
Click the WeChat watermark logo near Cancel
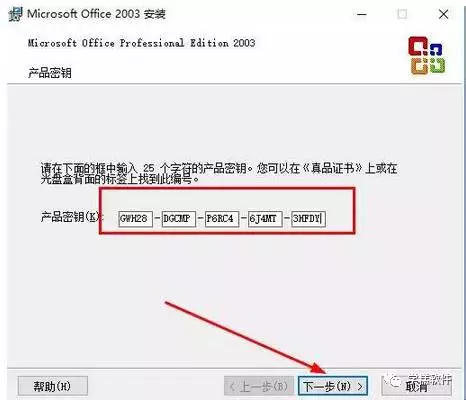point(396,381)
